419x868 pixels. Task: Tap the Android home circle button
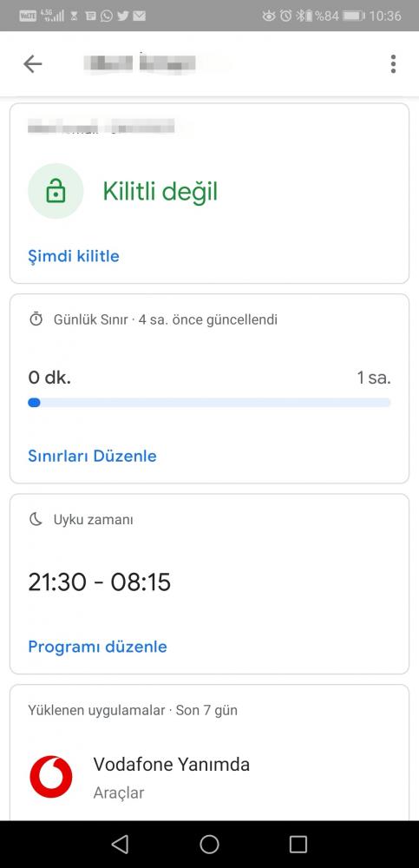(209, 845)
